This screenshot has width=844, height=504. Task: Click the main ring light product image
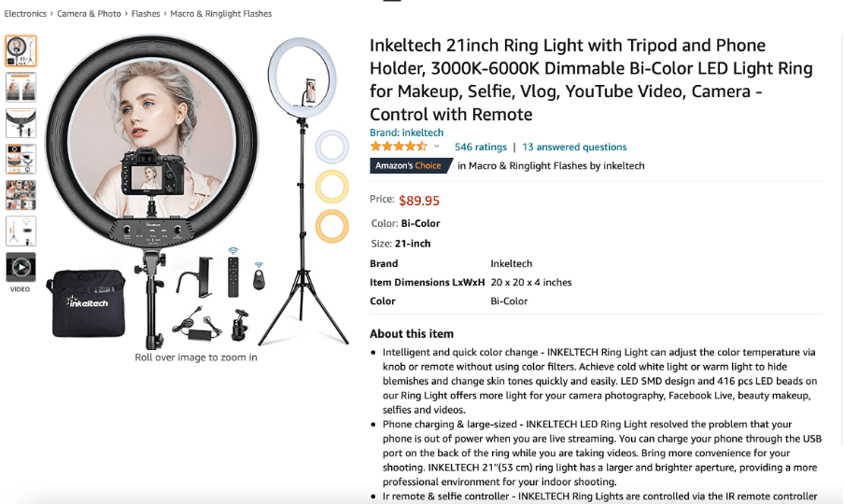point(197,191)
